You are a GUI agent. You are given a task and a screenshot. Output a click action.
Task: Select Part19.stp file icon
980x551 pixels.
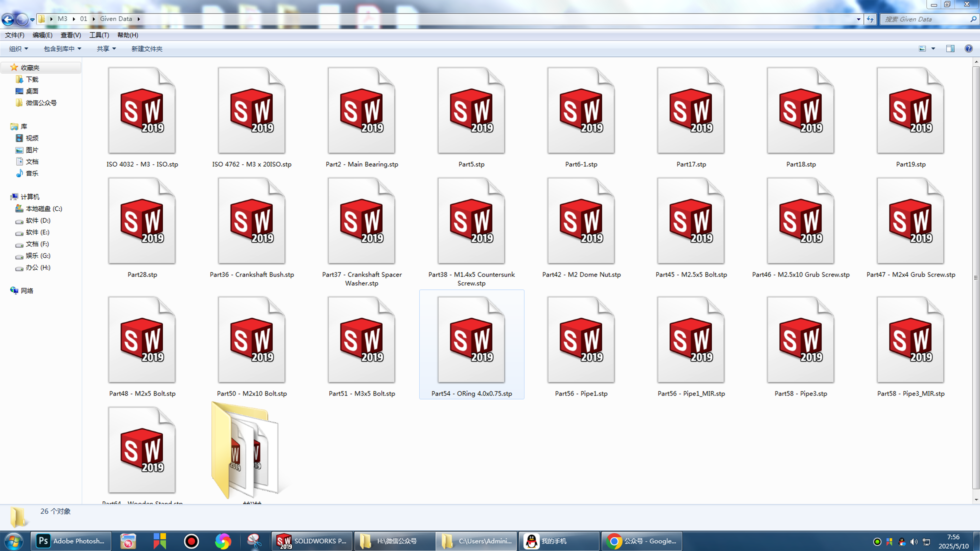911,110
